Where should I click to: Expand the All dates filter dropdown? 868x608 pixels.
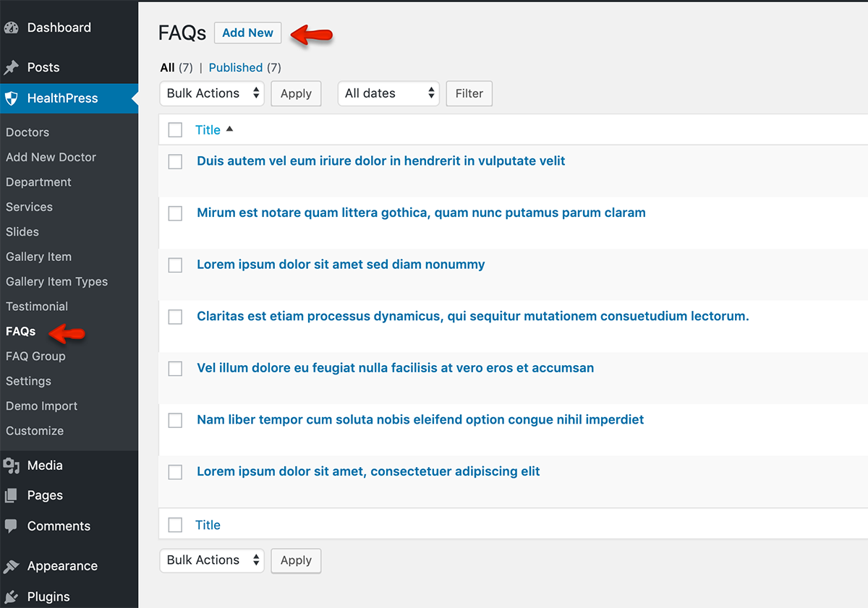(x=388, y=93)
